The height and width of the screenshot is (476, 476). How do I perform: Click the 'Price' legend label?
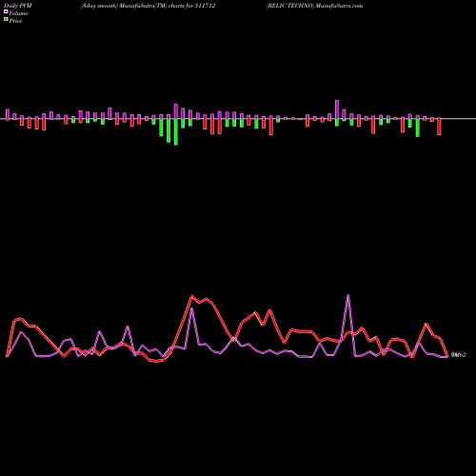coord(15,21)
